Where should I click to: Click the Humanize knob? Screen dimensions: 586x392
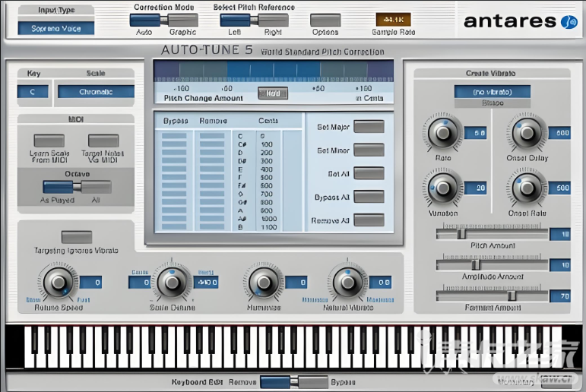(x=264, y=283)
